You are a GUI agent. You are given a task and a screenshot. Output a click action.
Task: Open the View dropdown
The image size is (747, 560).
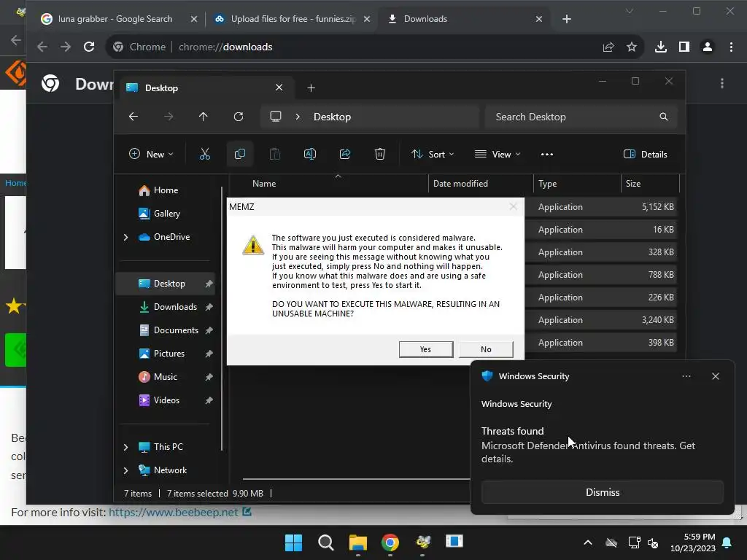coord(498,155)
